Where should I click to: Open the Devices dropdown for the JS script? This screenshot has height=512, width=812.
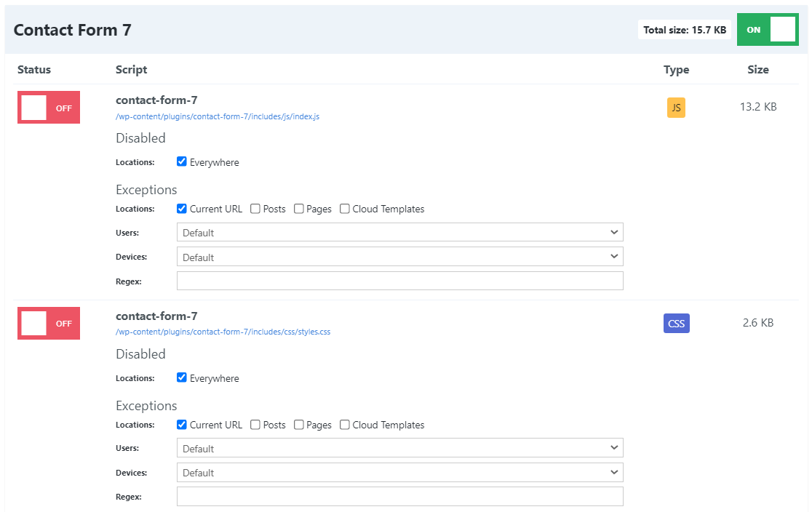point(399,256)
